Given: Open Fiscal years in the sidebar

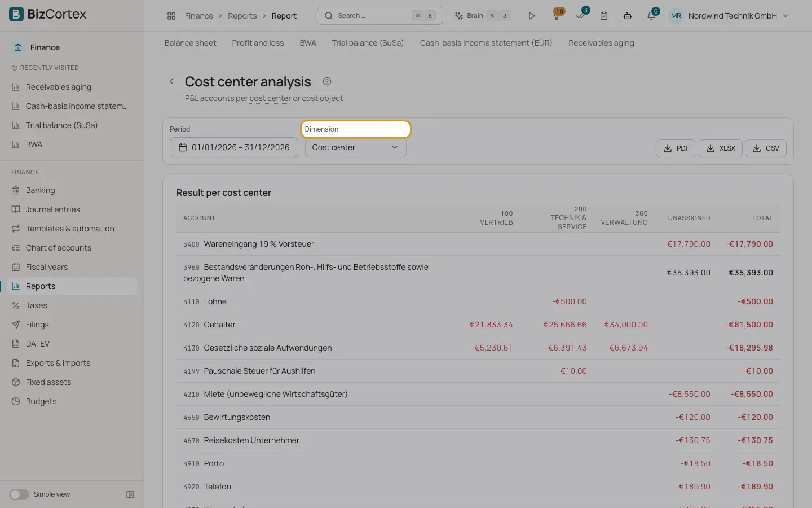Looking at the screenshot, I should pyautogui.click(x=72, y=267).
